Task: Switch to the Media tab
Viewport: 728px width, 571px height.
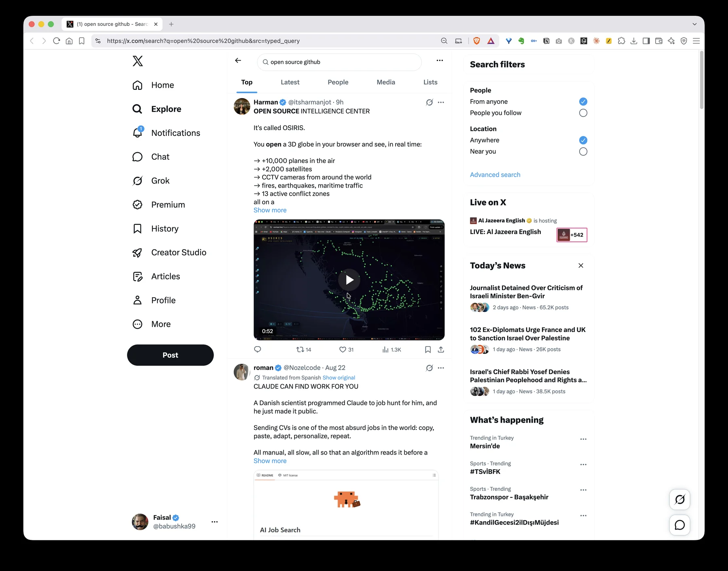Action: (x=386, y=82)
